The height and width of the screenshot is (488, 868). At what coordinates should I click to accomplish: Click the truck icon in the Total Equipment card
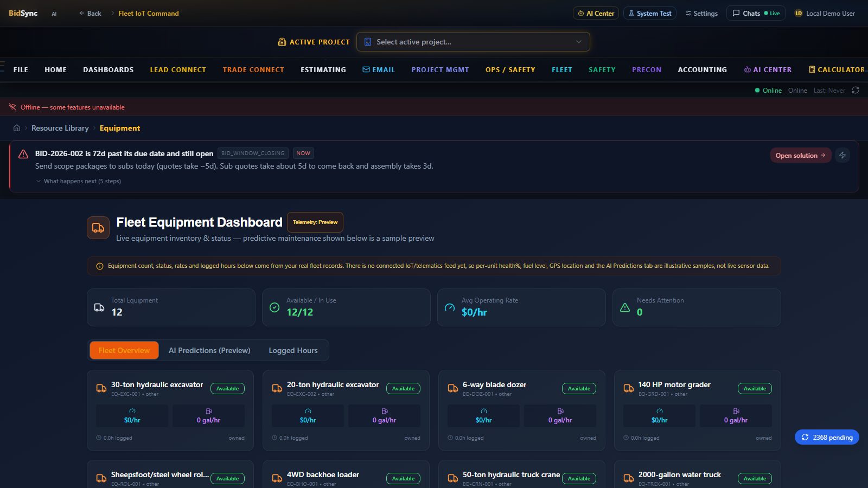point(99,307)
